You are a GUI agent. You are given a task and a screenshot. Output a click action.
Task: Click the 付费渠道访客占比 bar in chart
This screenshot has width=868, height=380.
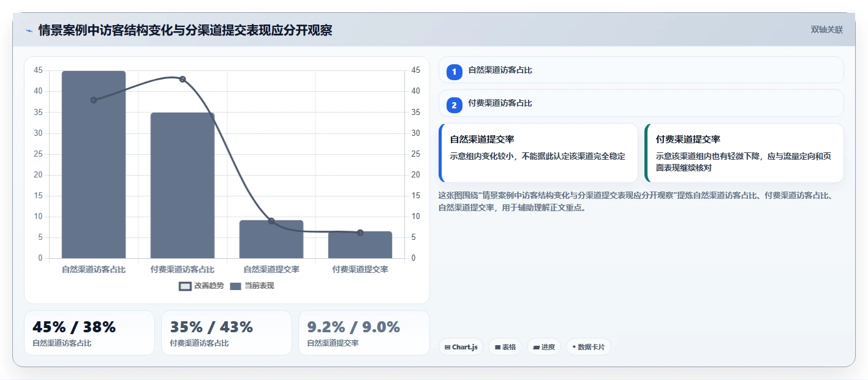coord(183,185)
